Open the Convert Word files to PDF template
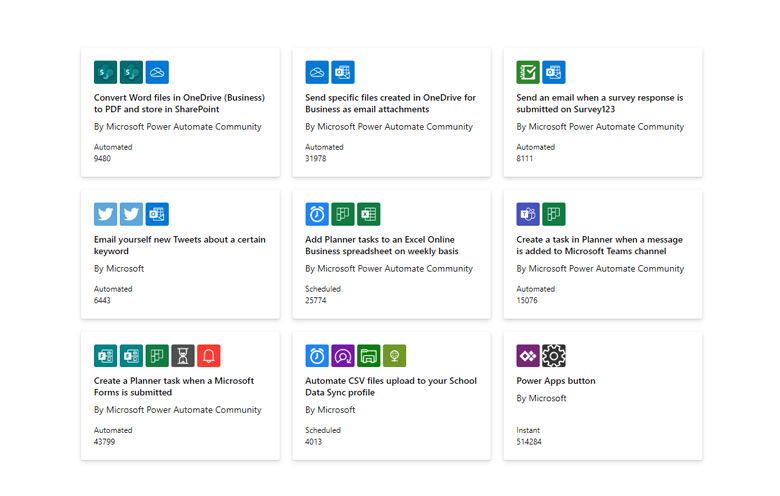 click(x=178, y=103)
